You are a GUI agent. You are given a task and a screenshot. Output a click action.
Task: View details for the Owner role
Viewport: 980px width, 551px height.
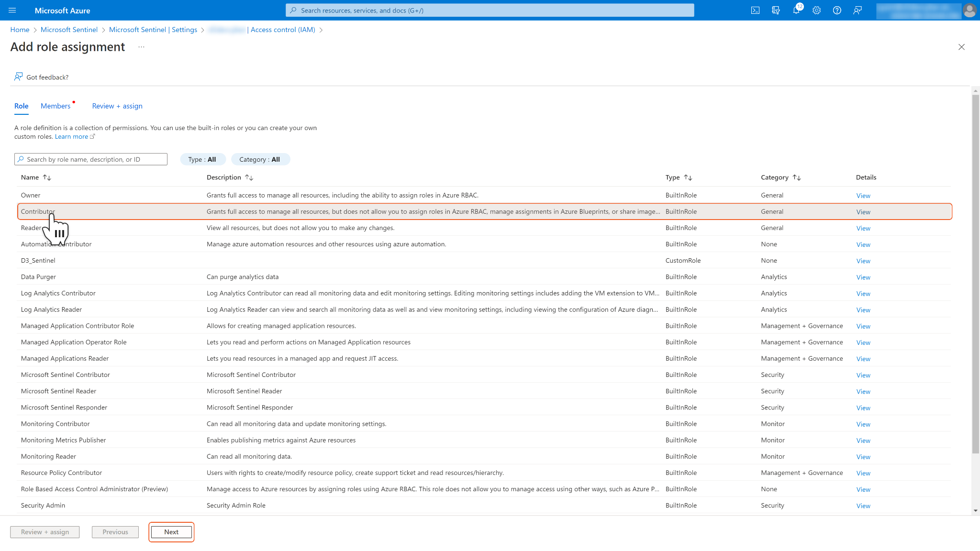[x=863, y=196]
